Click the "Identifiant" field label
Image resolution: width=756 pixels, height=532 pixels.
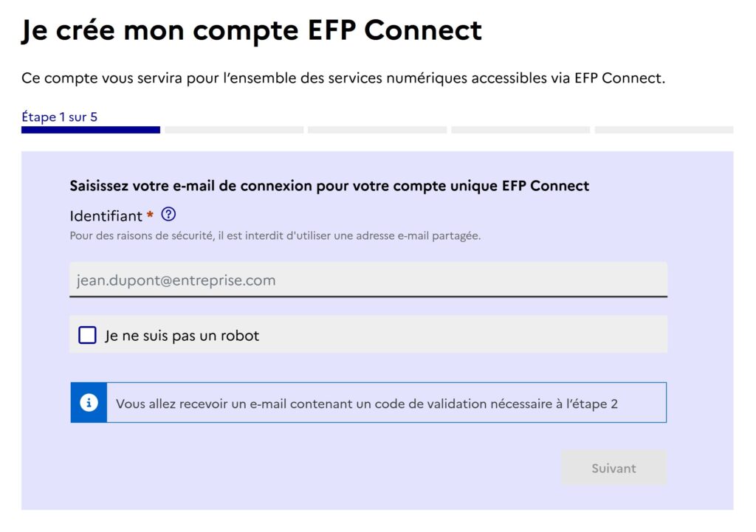[106, 216]
